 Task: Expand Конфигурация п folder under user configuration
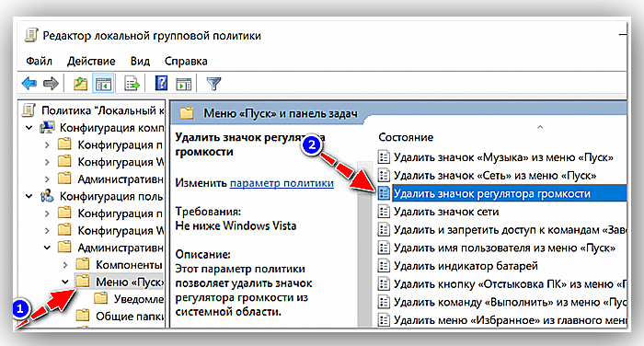pos(47,213)
